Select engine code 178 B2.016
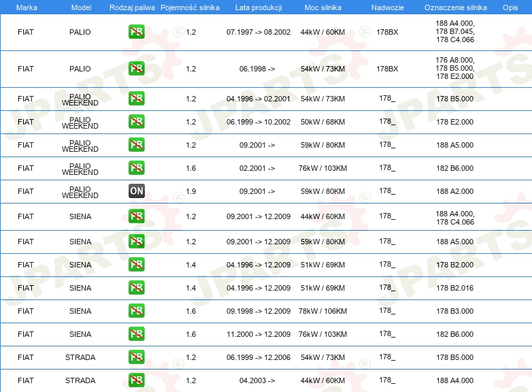 (454, 288)
